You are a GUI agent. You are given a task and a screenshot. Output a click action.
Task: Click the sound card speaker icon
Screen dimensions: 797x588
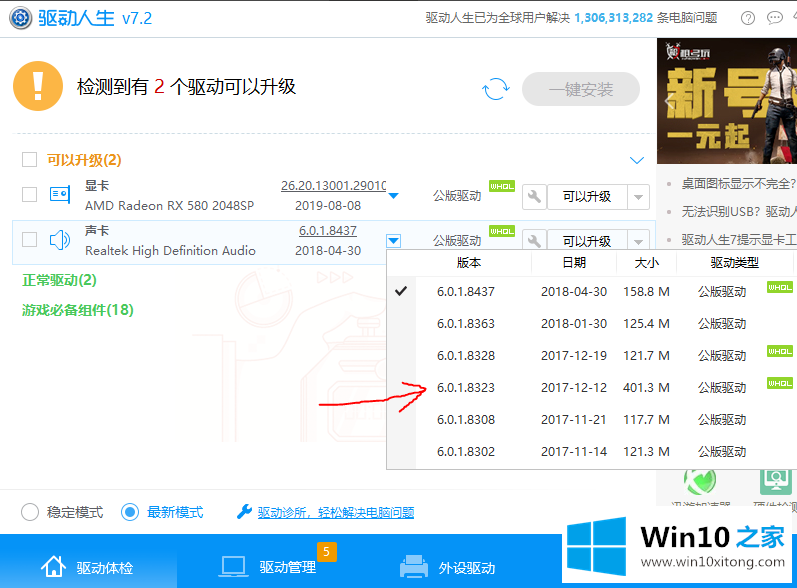(60, 240)
